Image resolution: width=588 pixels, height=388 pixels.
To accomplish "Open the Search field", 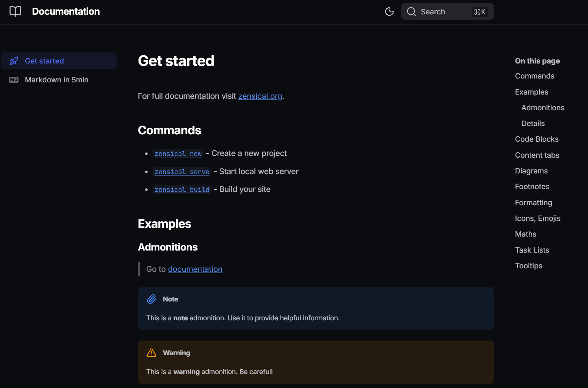I will (447, 12).
